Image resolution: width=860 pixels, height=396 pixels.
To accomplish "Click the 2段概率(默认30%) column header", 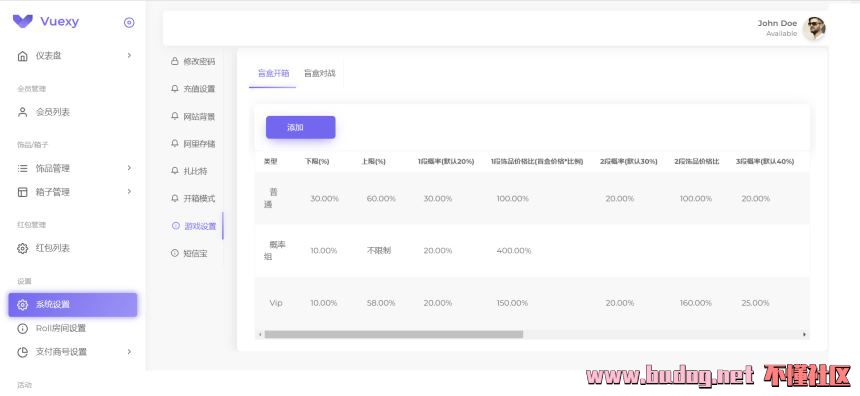I will pos(629,162).
